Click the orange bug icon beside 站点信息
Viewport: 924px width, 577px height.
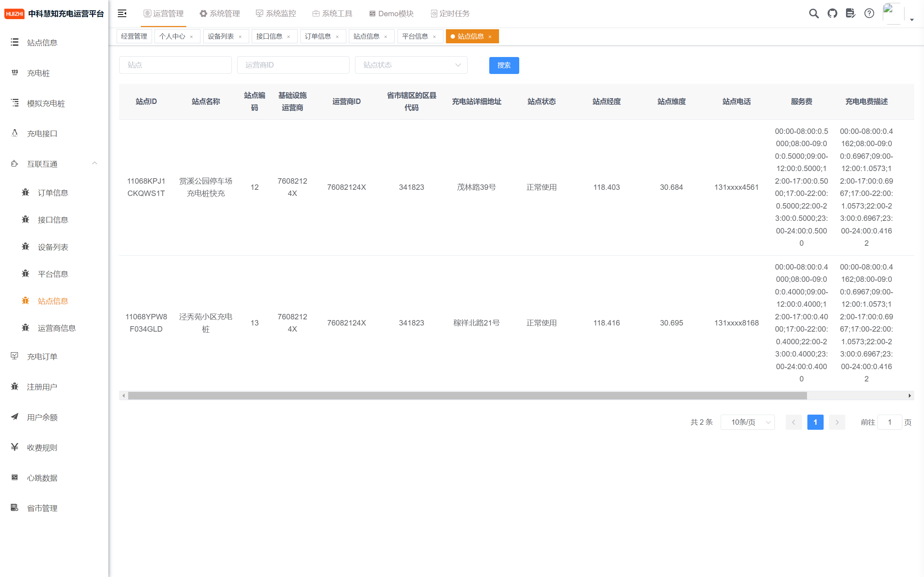26,301
